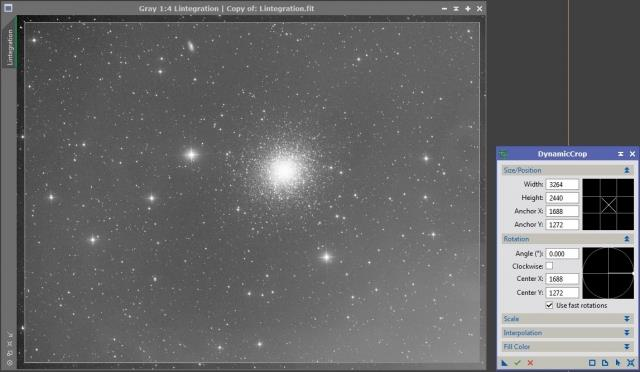
Task: Click the globular cluster core in the image
Action: coord(282,170)
